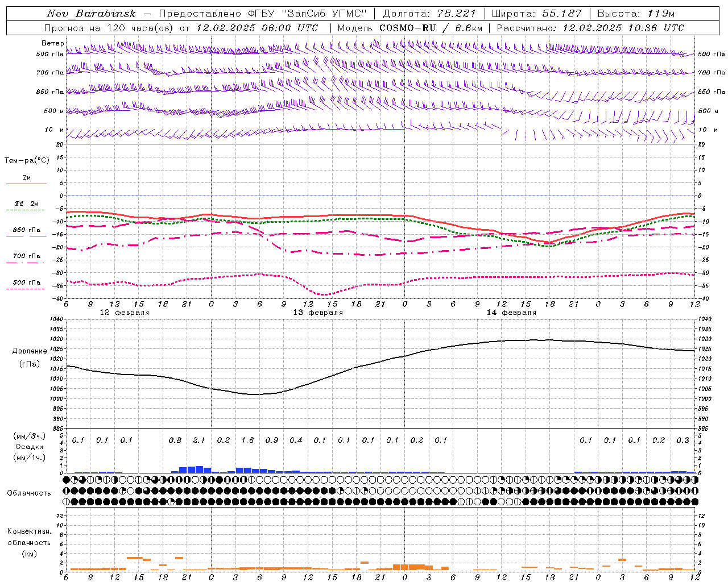Click the precipitation value 0.3
Screen dimensions: 728x582
point(683,440)
